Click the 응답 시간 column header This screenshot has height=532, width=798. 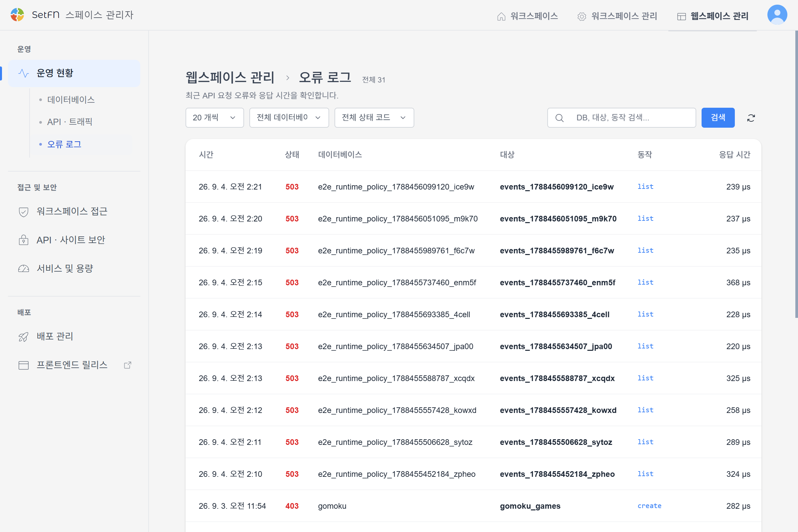[x=734, y=155]
